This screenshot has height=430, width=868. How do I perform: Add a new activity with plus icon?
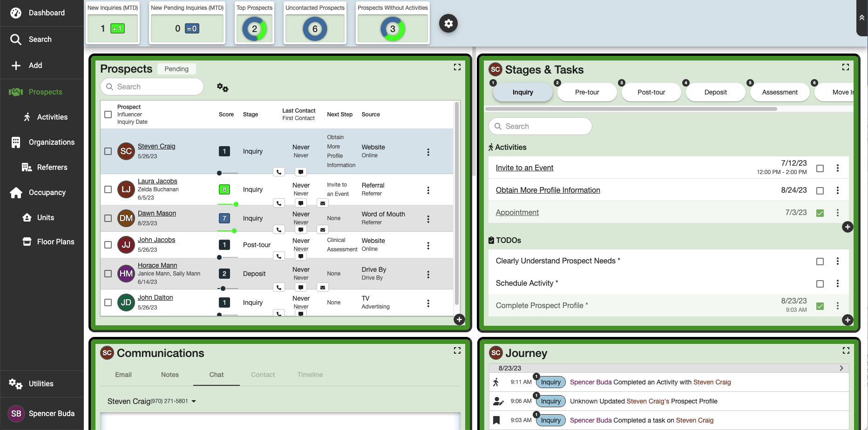847,227
